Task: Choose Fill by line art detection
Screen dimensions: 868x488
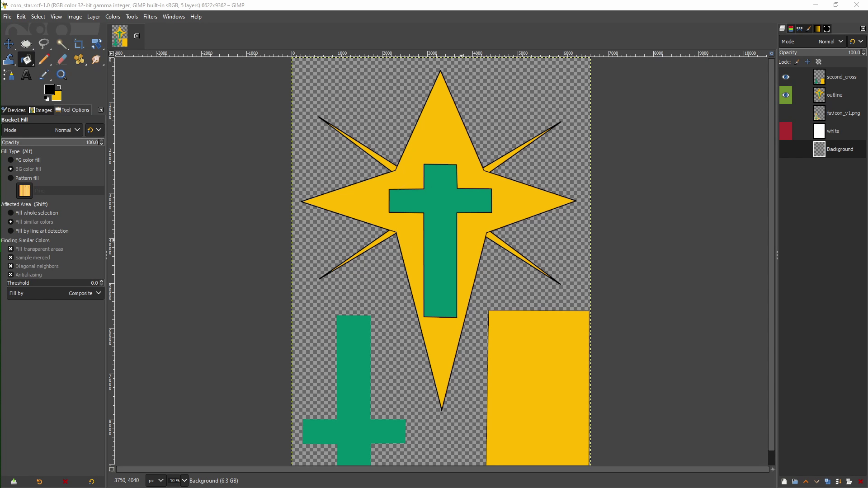Action: click(x=11, y=231)
